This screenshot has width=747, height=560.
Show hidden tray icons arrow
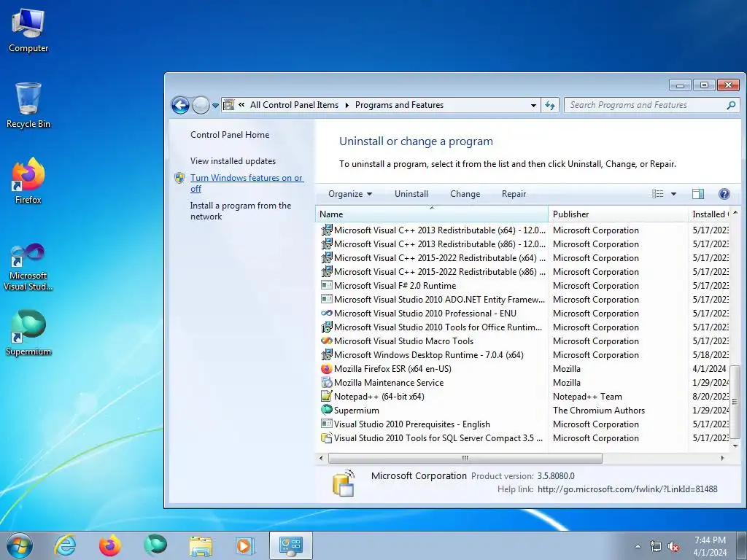click(x=638, y=546)
